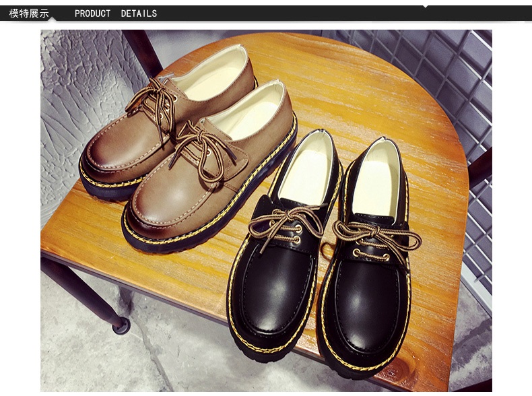The image size is (532, 396).
Task: Click the PRODUCT DETAILS header label
Action: pyautogui.click(x=115, y=13)
